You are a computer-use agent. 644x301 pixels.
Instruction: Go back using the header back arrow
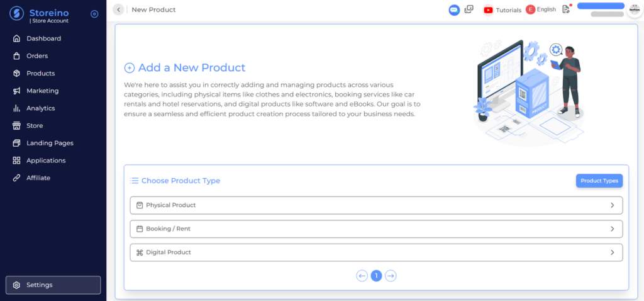pos(118,9)
